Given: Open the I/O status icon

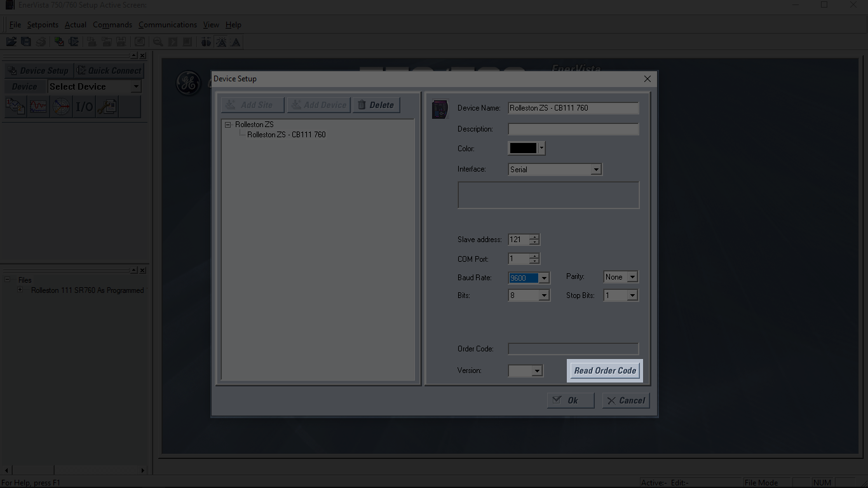Looking at the screenshot, I should point(84,106).
